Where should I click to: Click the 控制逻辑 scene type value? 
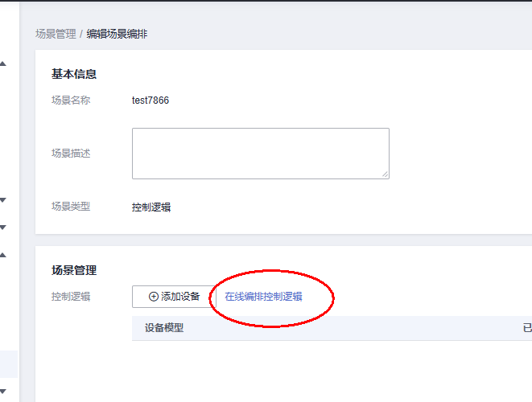(x=151, y=207)
